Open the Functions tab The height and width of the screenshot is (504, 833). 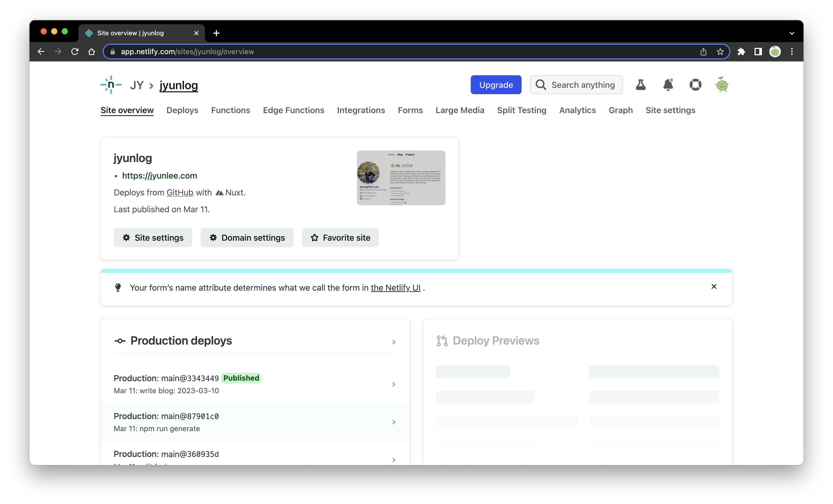[x=231, y=110]
